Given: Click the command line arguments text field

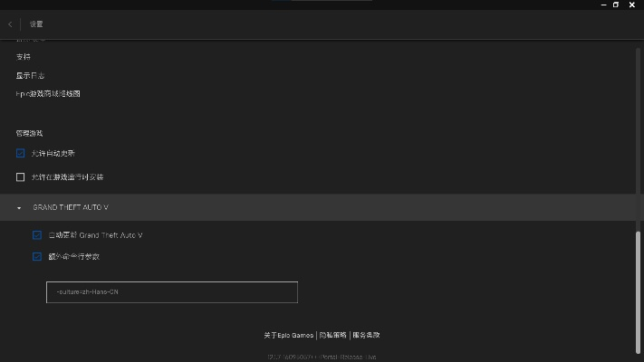Looking at the screenshot, I should (x=171, y=292).
